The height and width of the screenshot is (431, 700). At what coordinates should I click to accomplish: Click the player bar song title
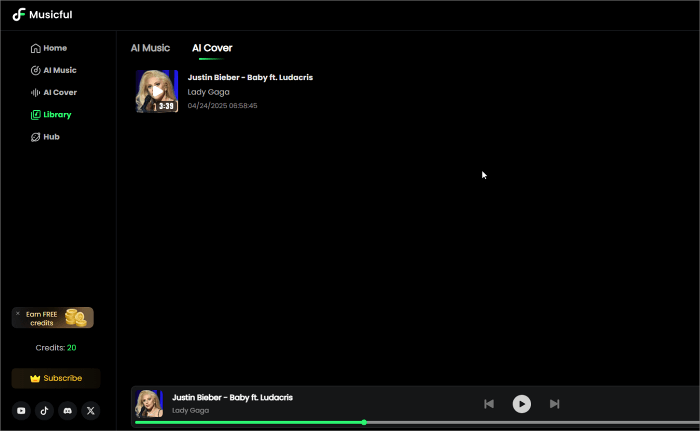point(232,398)
